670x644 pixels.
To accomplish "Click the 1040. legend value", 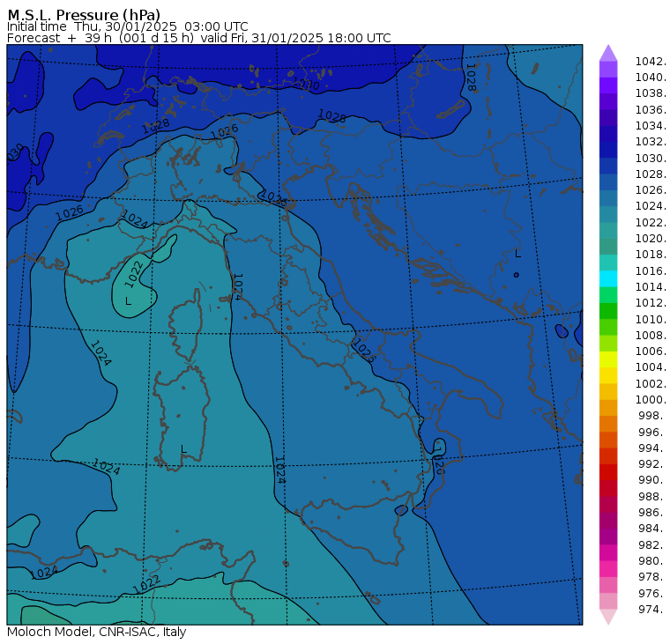I will [651, 78].
